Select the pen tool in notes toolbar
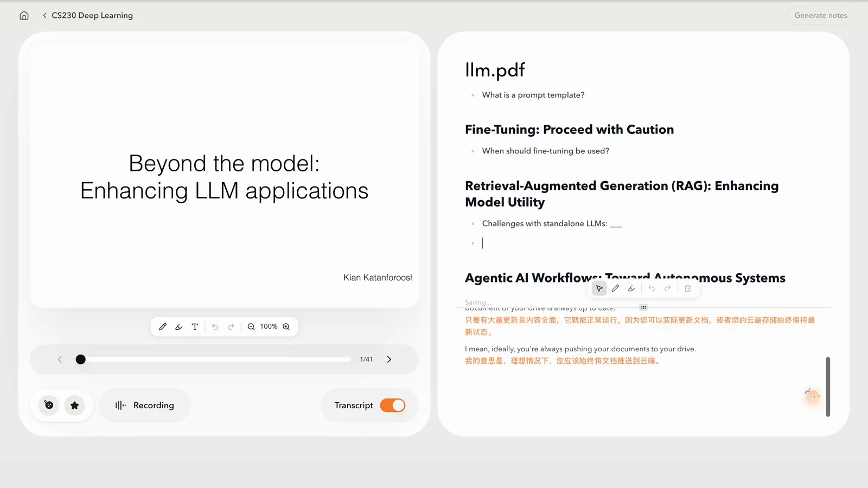 point(615,288)
